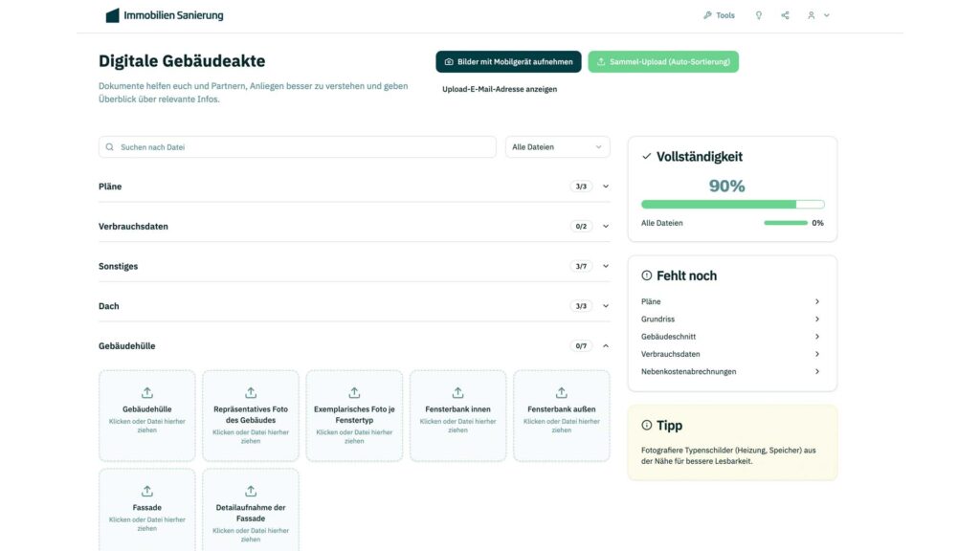
Task: Click the 90% completeness progress bar
Action: coord(732,204)
